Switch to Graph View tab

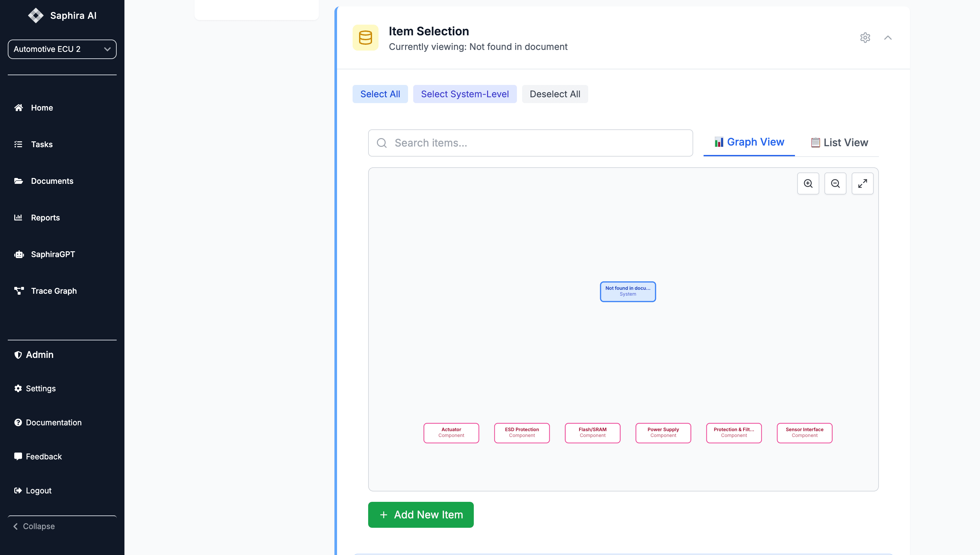[x=749, y=142]
